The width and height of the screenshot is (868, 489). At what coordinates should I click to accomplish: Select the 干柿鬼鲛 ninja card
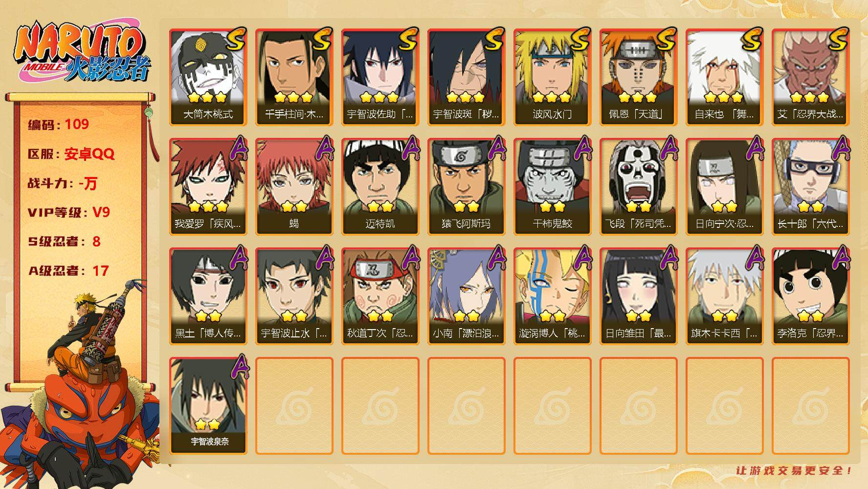(x=552, y=187)
